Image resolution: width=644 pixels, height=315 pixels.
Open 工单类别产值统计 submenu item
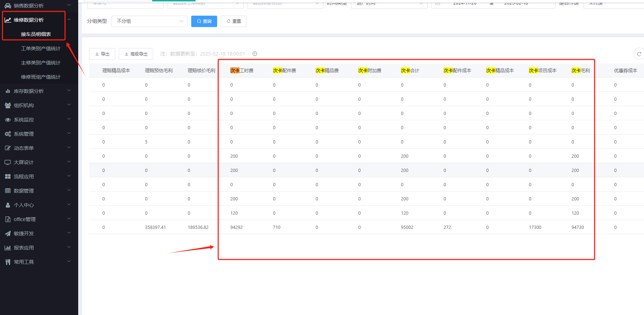tap(41, 48)
